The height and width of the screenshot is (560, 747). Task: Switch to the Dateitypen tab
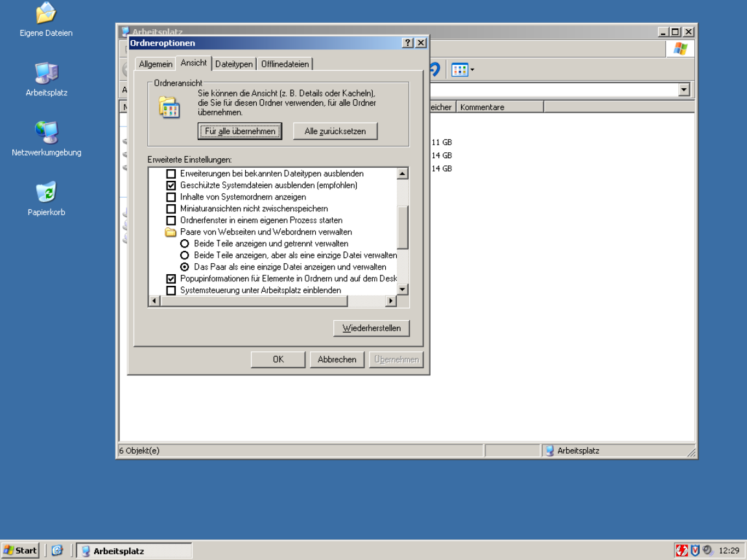[x=234, y=64]
